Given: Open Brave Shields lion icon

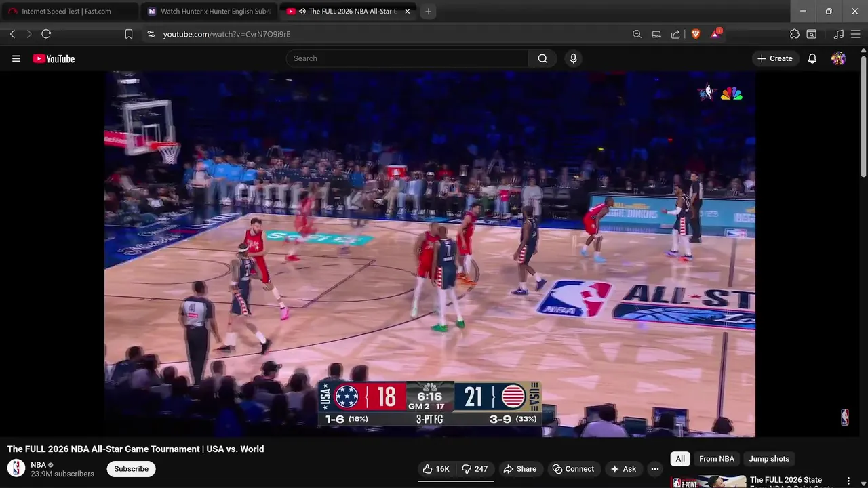Looking at the screenshot, I should [x=695, y=34].
